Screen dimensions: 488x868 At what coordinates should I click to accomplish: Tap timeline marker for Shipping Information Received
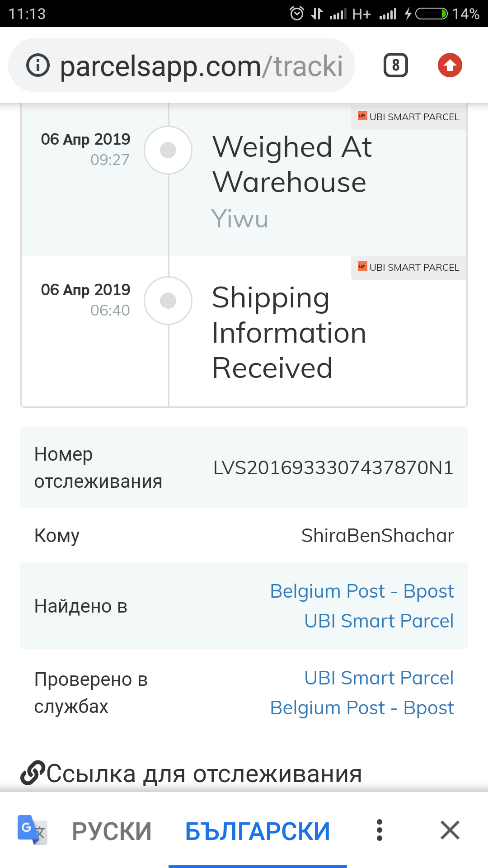pyautogui.click(x=168, y=301)
